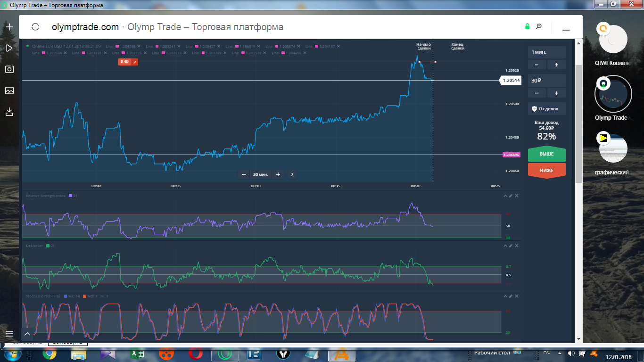Open the Olymp Trade speed dial tile
The image size is (644, 362).
[x=613, y=94]
